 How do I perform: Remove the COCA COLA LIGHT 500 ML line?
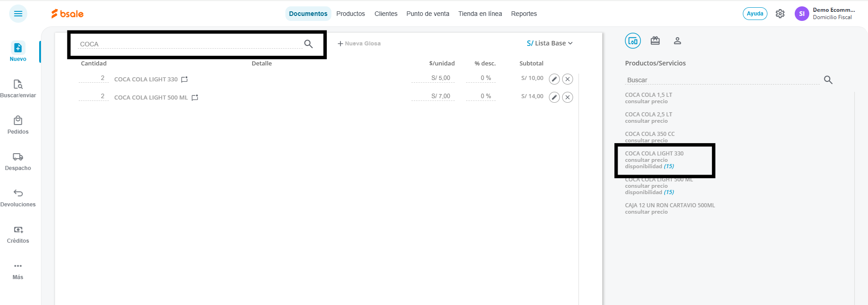(568, 97)
